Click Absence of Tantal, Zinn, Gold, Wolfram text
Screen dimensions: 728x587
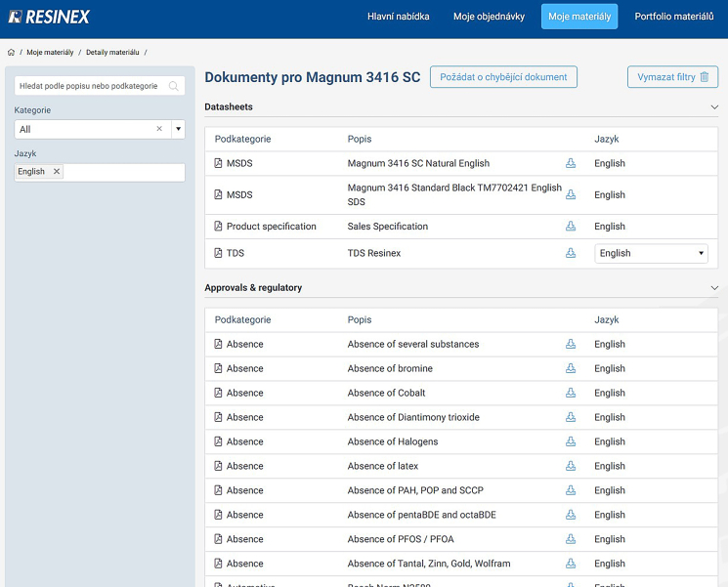429,564
